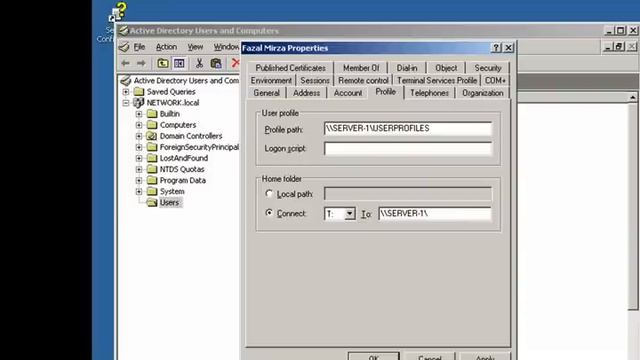
Task: Click the help question mark in Properties title bar
Action: click(496, 48)
